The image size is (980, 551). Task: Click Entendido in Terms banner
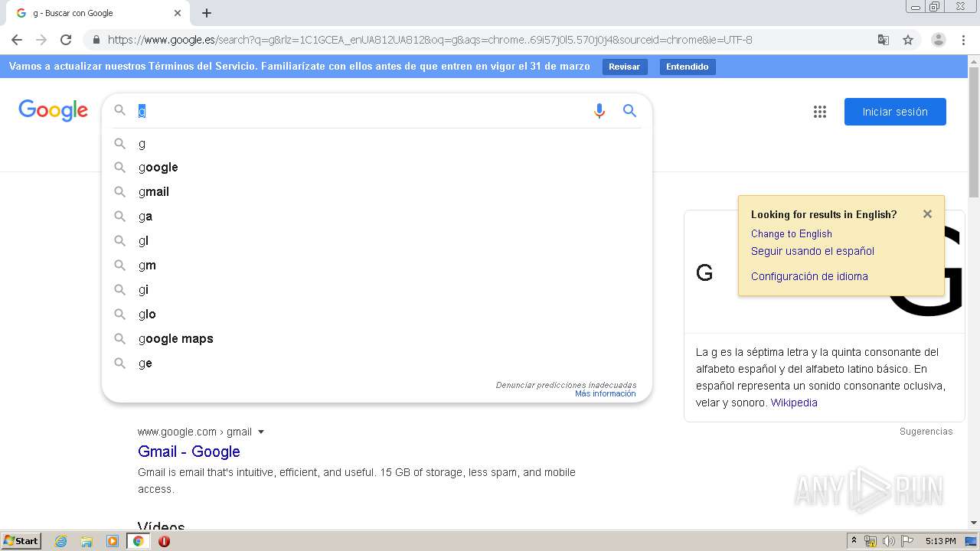coord(687,67)
